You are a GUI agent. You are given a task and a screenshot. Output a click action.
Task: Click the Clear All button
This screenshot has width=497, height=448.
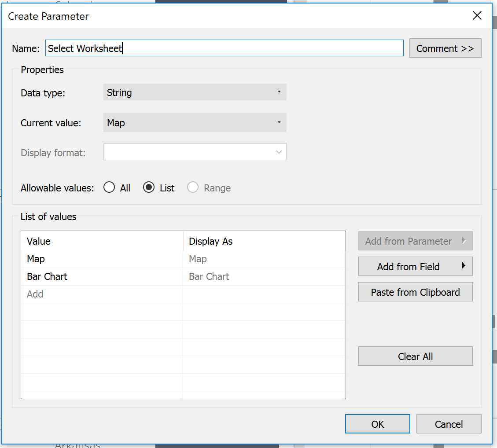(415, 356)
